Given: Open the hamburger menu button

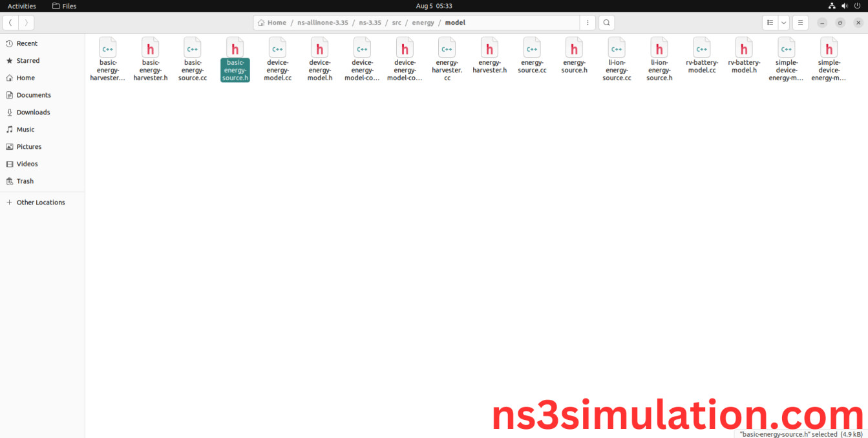Looking at the screenshot, I should [800, 22].
